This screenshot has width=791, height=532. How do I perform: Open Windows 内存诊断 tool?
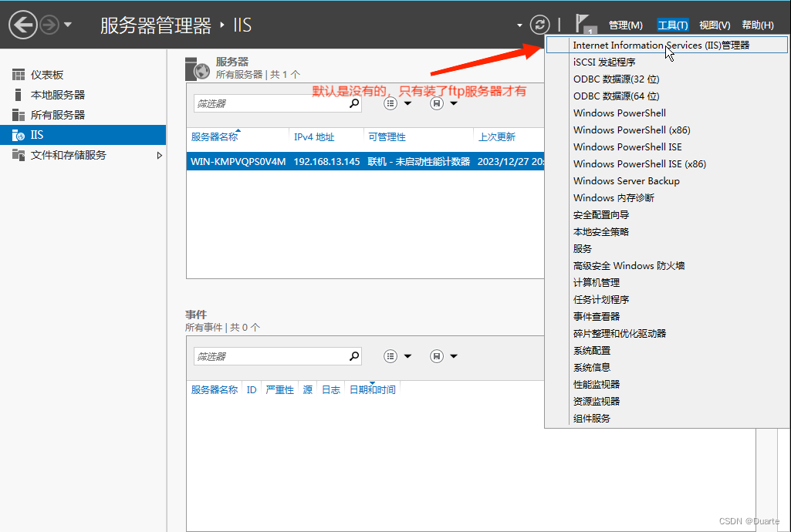(667, 198)
